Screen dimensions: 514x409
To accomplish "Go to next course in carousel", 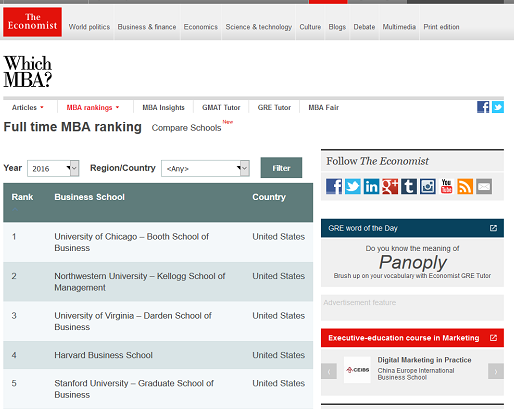I will [x=496, y=371].
